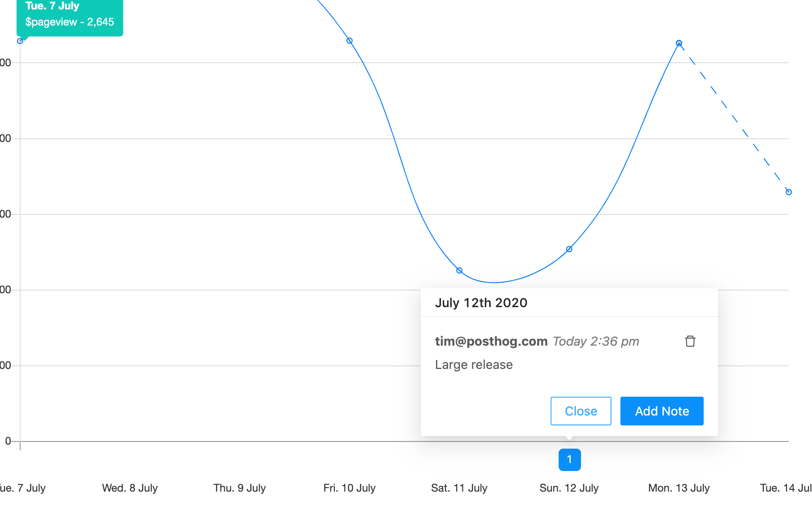Click the Mon. 13 July axis label
The height and width of the screenshot is (514, 812).
coord(679,488)
